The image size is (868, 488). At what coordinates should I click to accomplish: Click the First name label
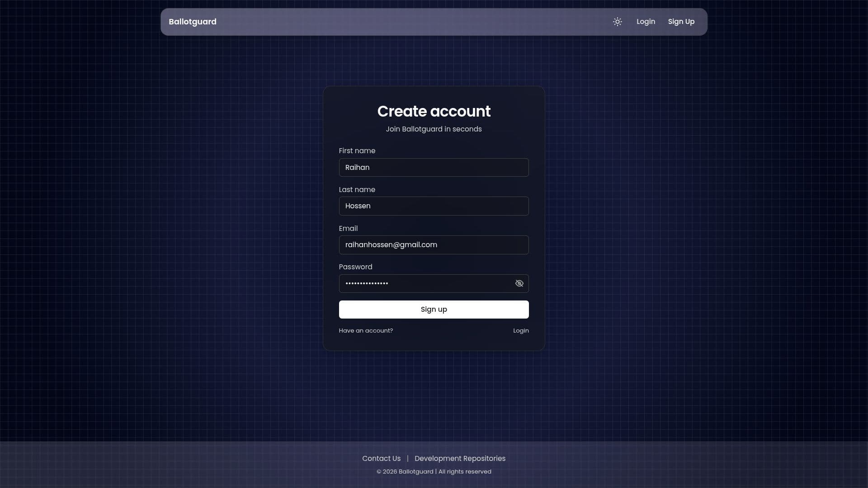coord(357,150)
